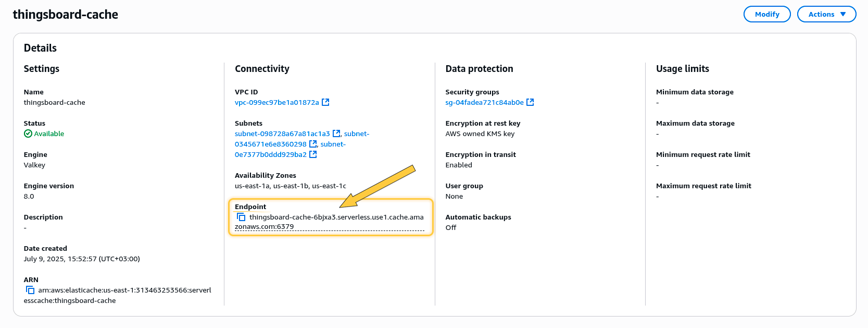Open sg-04fadea721c84ab0e security group link
The height and width of the screenshot is (328, 868).
pos(484,102)
